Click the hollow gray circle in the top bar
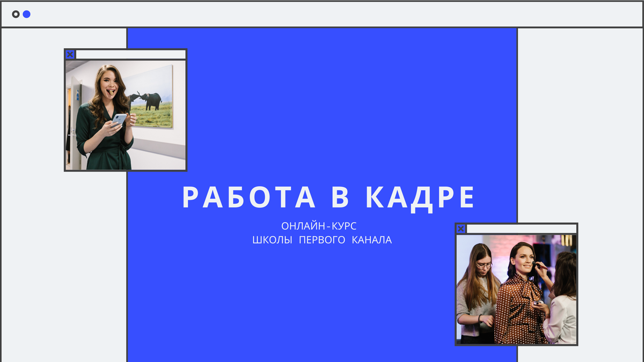The width and height of the screenshot is (644, 362). (x=16, y=14)
